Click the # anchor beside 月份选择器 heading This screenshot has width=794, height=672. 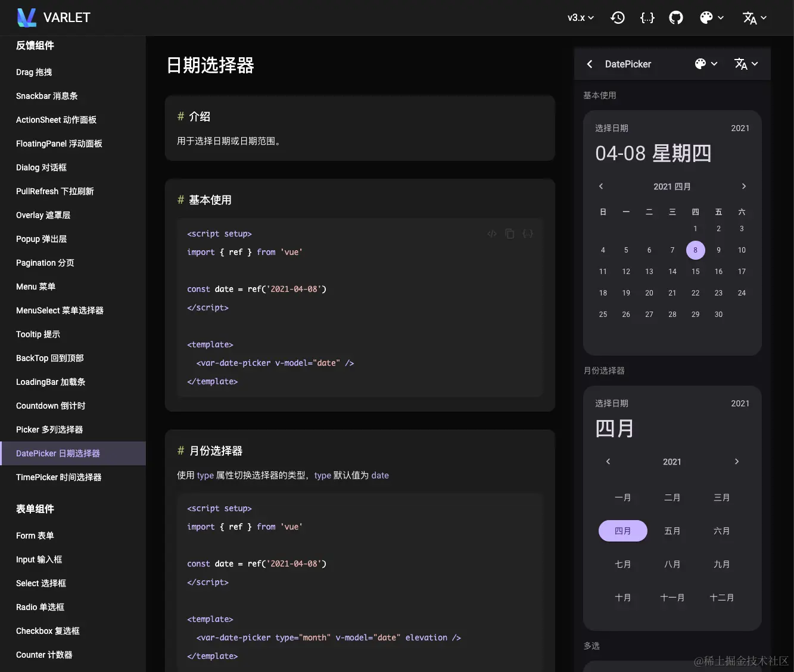[180, 451]
